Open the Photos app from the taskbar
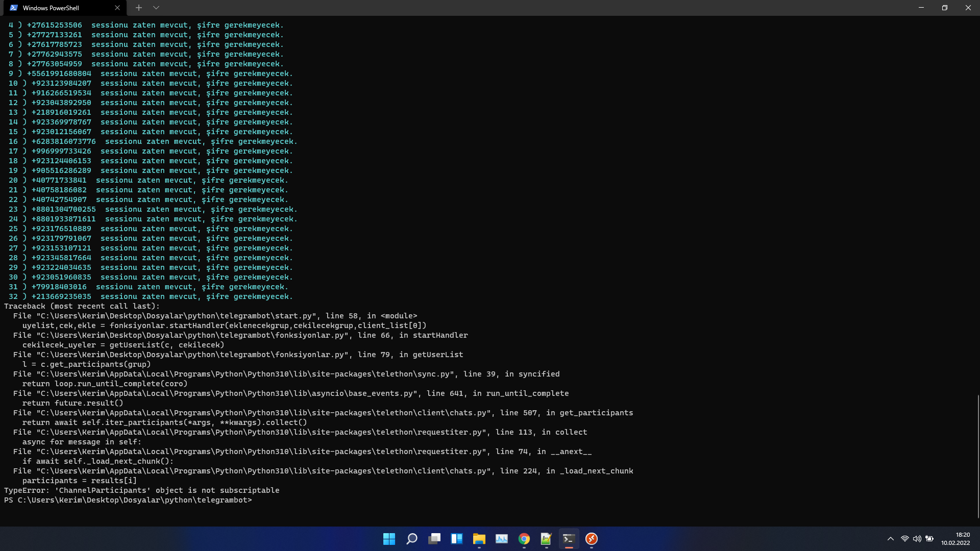Viewport: 980px width, 551px height. (502, 539)
